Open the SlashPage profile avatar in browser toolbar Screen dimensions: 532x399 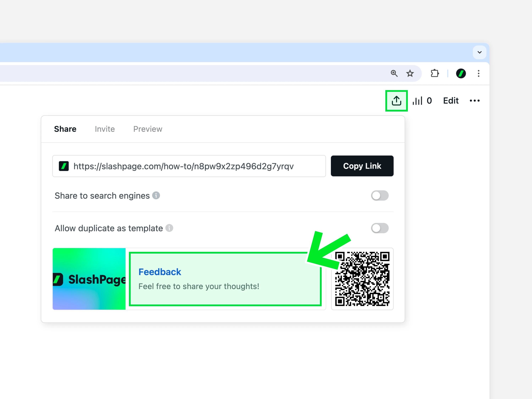click(461, 73)
